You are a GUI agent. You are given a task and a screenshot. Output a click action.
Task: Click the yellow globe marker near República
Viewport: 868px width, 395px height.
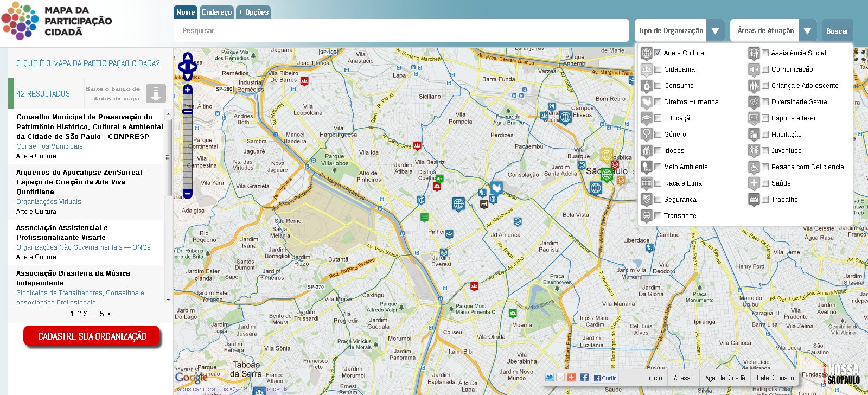pyautogui.click(x=607, y=155)
